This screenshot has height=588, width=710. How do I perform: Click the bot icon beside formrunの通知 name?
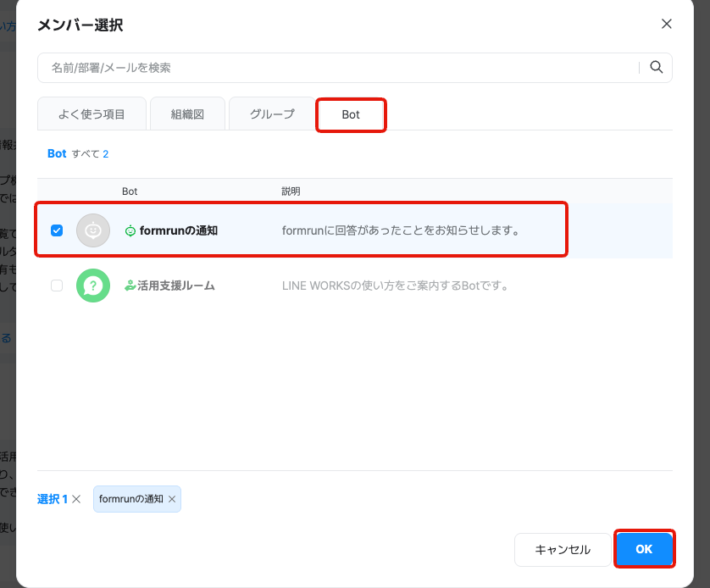(x=130, y=230)
